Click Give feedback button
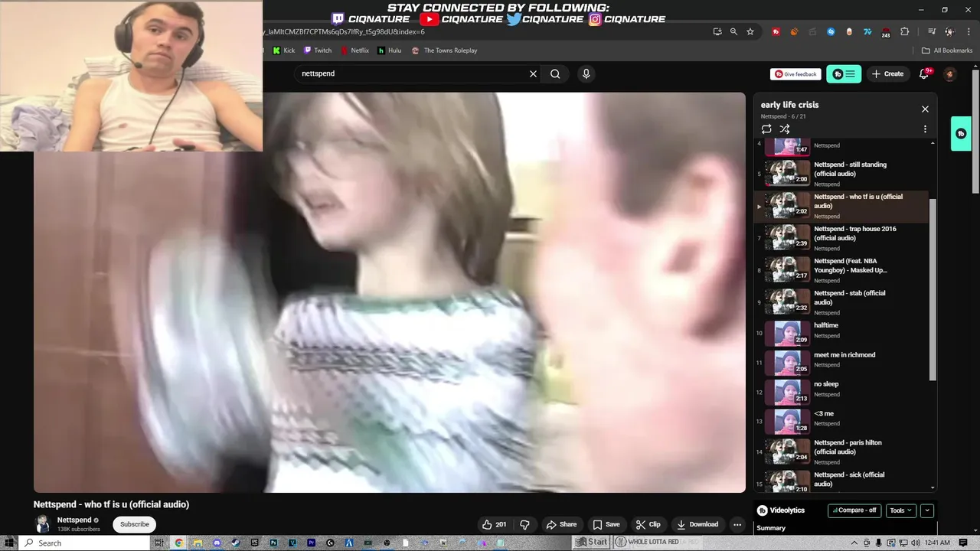980x551 pixels. (795, 74)
